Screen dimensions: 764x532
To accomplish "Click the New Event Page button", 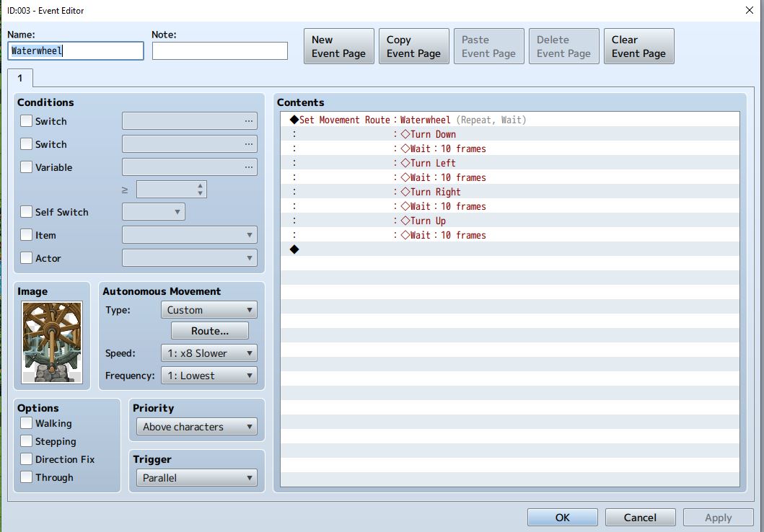I will (338, 46).
